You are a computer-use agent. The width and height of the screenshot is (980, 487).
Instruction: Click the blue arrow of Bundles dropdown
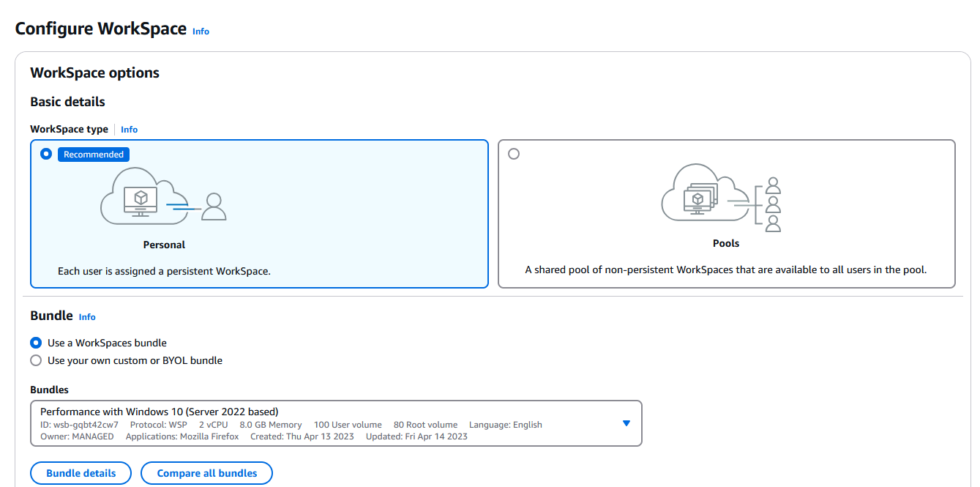pos(626,423)
